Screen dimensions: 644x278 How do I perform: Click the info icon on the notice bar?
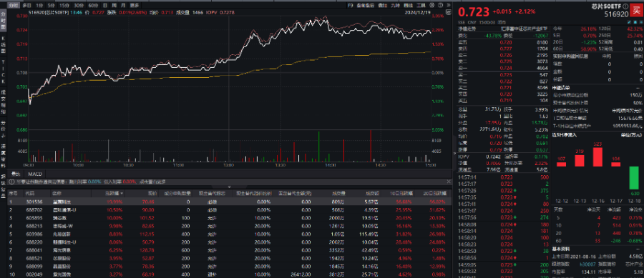click(x=11, y=182)
